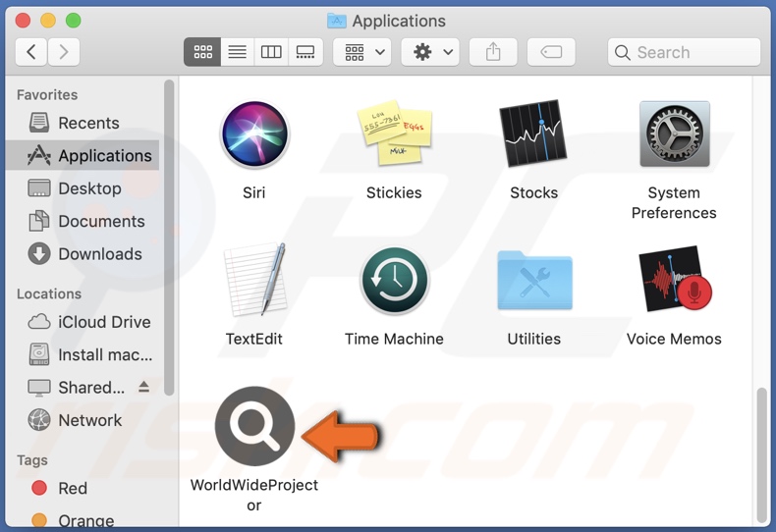Go back with the left chevron button

[31, 52]
